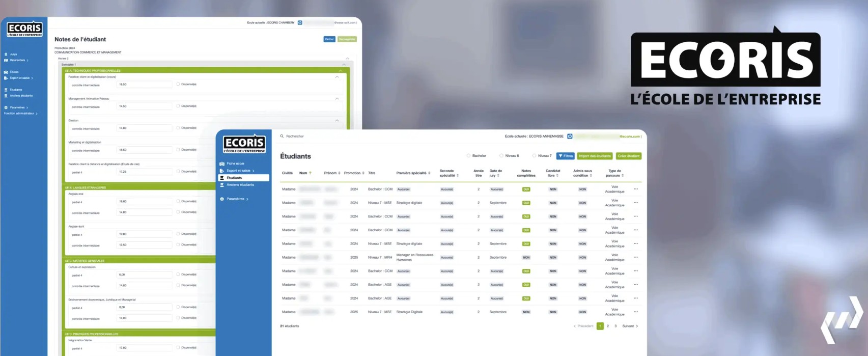Screen dimensions: 868x356
Task: Click the Nom column sort arrow
Action: pyautogui.click(x=310, y=173)
